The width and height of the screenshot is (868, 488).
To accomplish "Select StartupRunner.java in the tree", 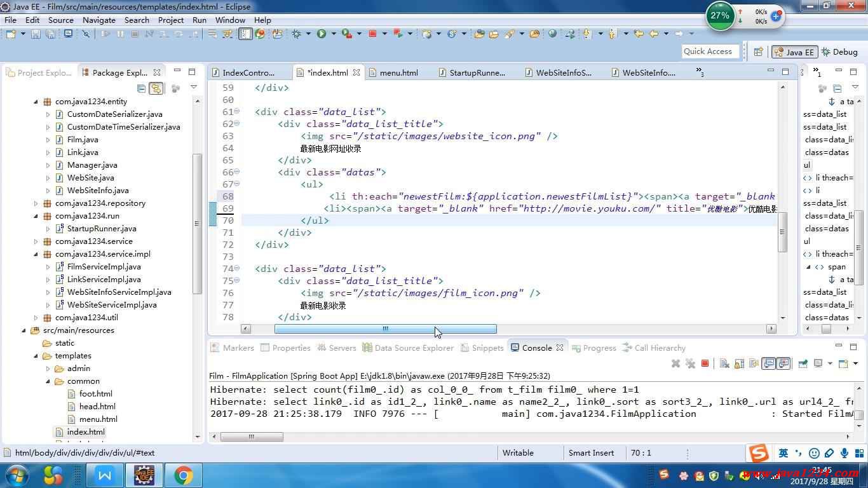I will tap(102, 229).
